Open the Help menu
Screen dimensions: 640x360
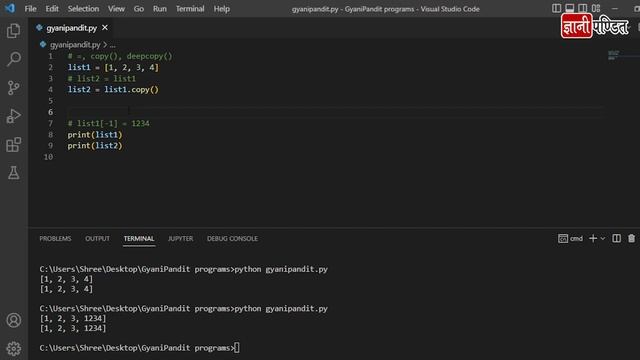[x=222, y=9]
